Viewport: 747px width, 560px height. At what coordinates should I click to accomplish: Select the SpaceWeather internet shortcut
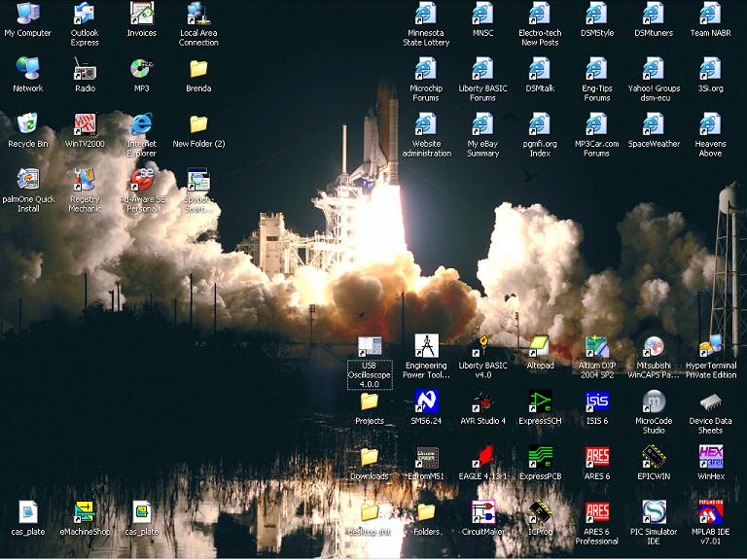pos(654,124)
